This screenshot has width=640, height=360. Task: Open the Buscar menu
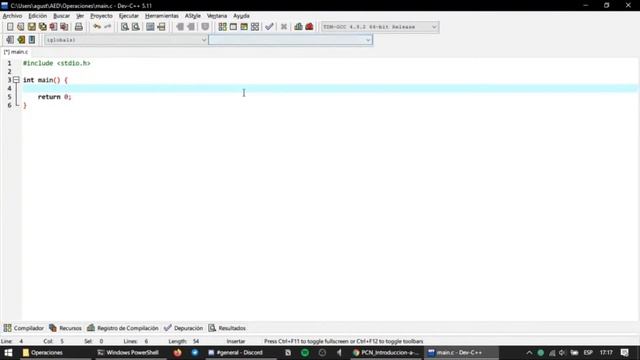(x=62, y=16)
